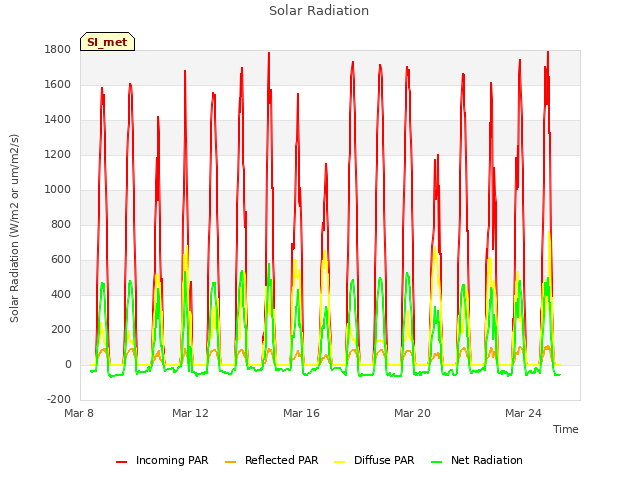Click the Time x-axis label
Viewport: 640px width, 480px height.
pos(565,429)
